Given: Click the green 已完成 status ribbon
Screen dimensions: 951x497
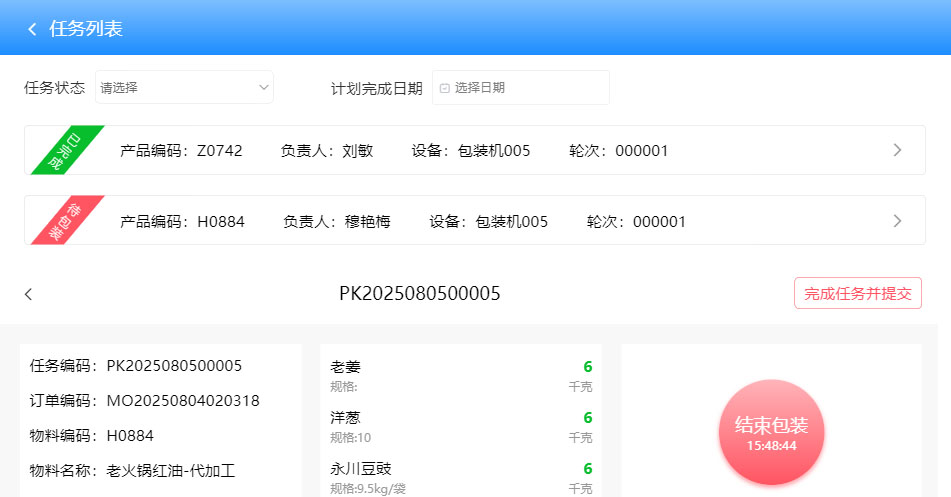Looking at the screenshot, I should [x=65, y=151].
